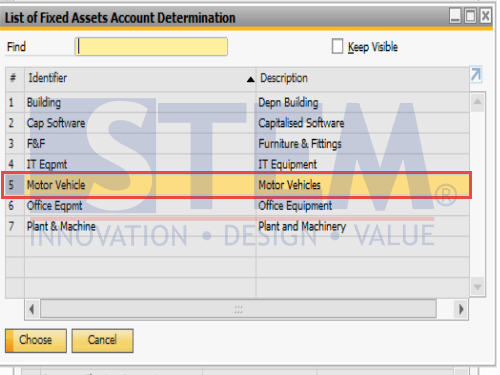Screen dimensions: 500x375
Task: Click the Motor Vehicles description cell
Action: click(x=363, y=185)
